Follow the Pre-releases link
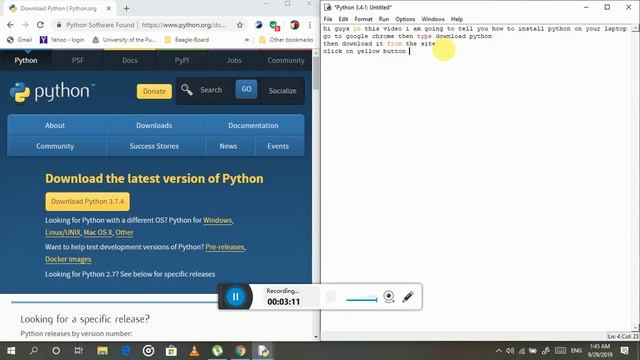This screenshot has width=640, height=360. pos(225,247)
